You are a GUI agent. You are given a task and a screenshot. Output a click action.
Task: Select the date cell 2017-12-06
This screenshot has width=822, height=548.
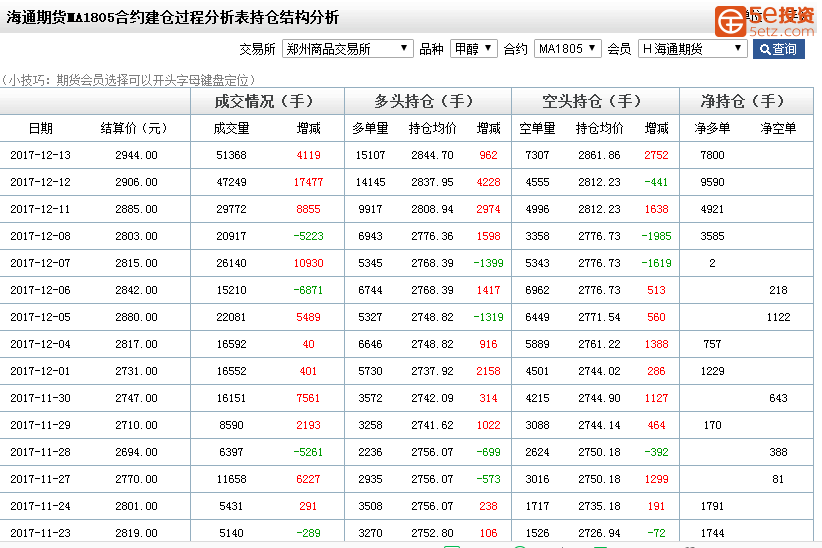coord(40,290)
